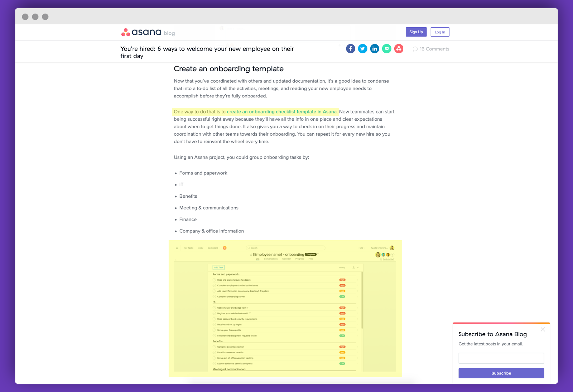The image size is (573, 392).
Task: Select the Calendar tab in the embedded screenshot
Action: (286, 259)
